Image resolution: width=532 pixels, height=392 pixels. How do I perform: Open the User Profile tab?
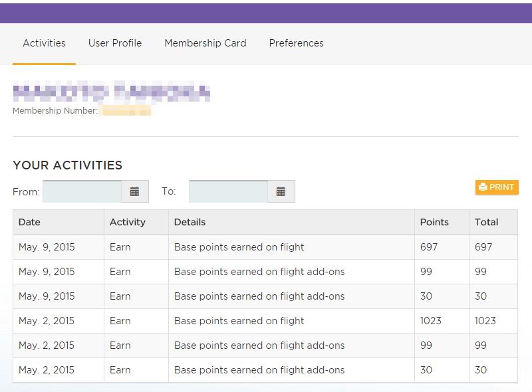pyautogui.click(x=115, y=43)
